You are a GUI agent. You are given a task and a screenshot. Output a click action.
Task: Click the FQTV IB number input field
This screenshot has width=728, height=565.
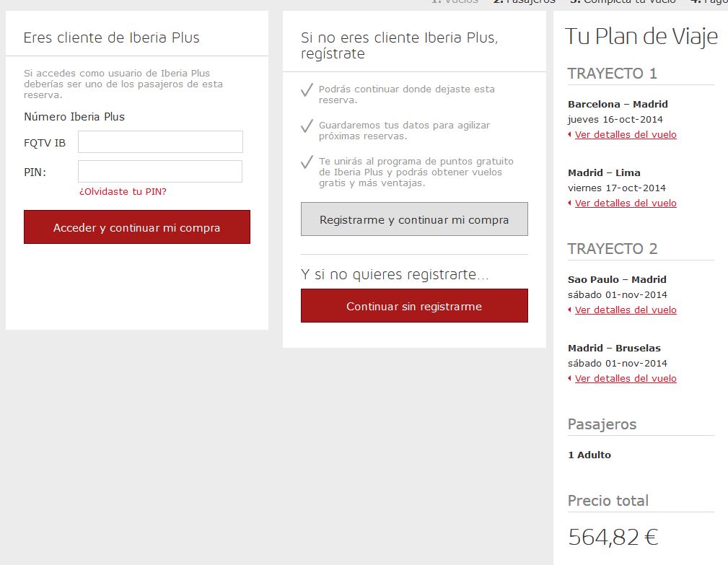pos(160,142)
